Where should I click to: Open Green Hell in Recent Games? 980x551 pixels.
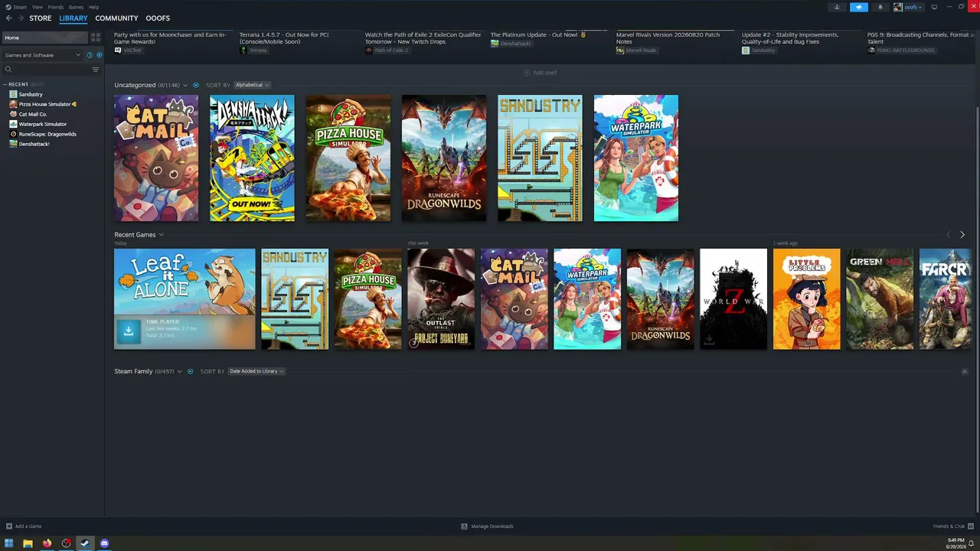click(x=880, y=299)
